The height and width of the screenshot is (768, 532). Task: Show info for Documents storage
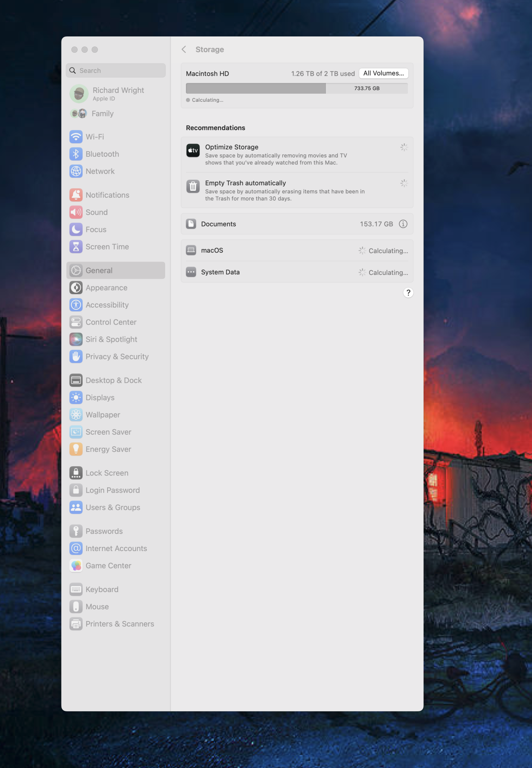[x=403, y=224]
